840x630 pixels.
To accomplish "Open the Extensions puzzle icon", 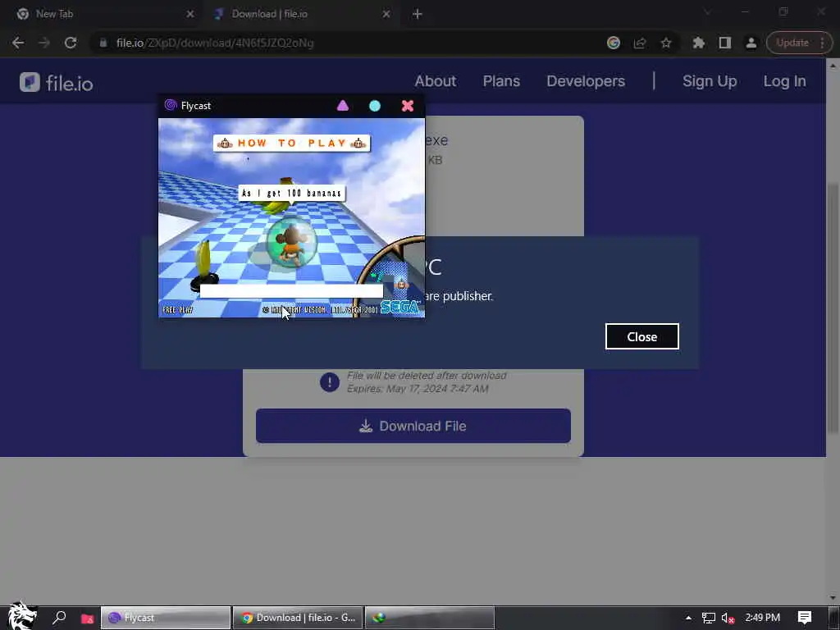I will click(699, 43).
